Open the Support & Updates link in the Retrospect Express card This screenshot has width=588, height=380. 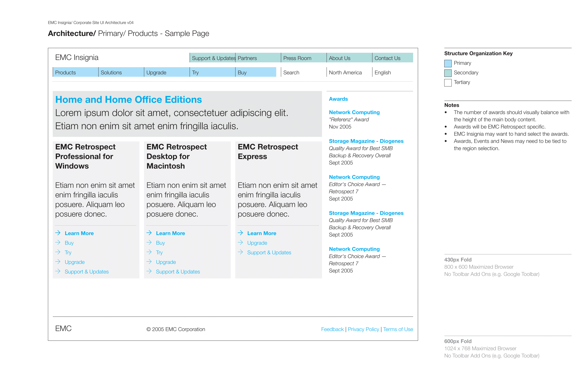click(269, 252)
